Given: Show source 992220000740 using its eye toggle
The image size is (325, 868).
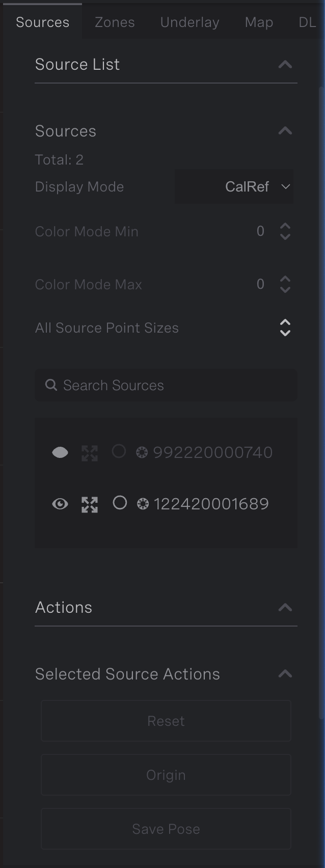Looking at the screenshot, I should pyautogui.click(x=60, y=452).
